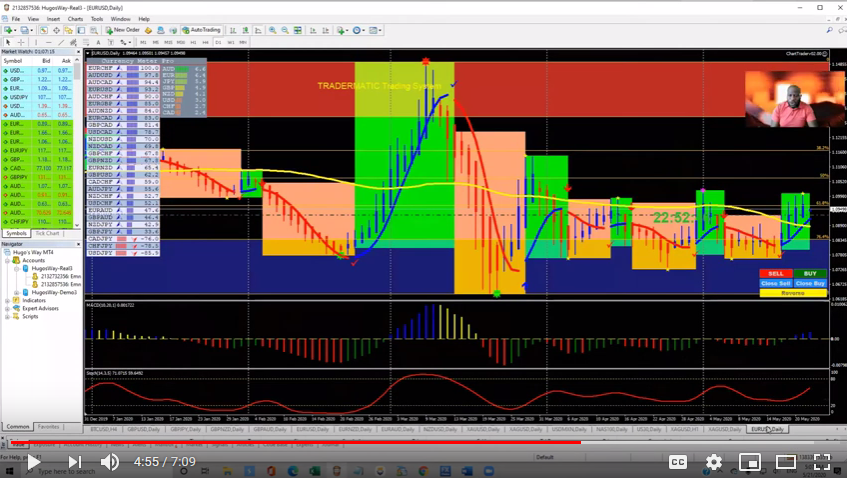Open the Market Watch window toolbar icon
Viewport: 847px width, 478px height.
point(44,30)
